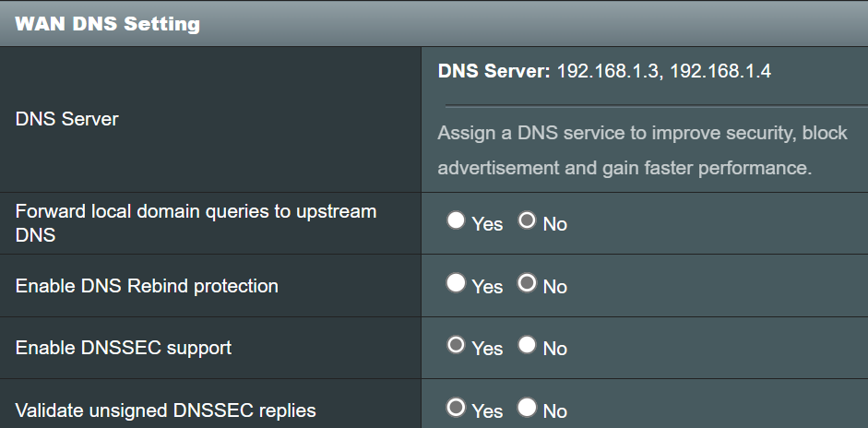Viewport: 868px width, 428px height.
Task: Disable DNSSEC support by selecting No
Action: click(527, 346)
